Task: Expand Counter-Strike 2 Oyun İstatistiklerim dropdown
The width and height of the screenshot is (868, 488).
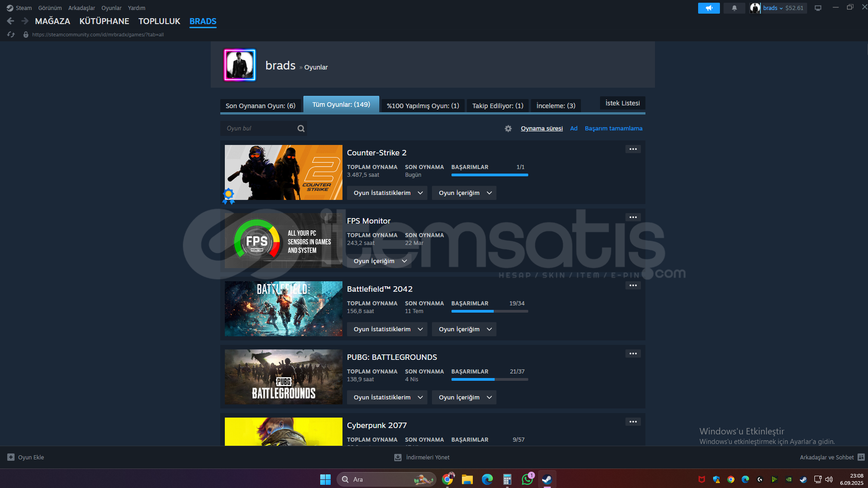Action: pos(387,193)
